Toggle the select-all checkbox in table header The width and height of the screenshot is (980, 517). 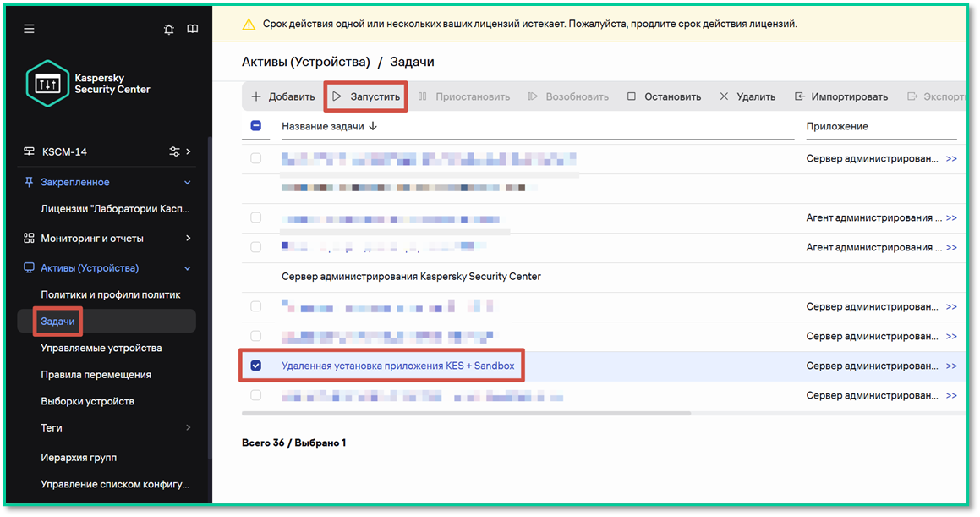point(255,126)
